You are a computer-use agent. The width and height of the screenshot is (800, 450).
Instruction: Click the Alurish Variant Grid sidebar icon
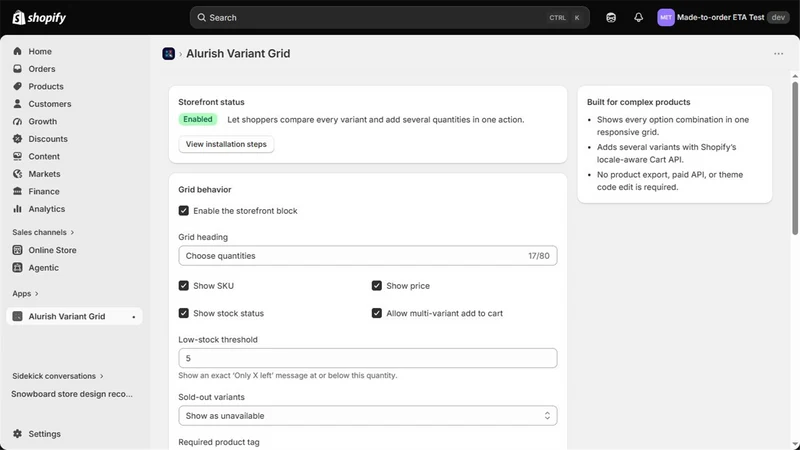tap(17, 316)
